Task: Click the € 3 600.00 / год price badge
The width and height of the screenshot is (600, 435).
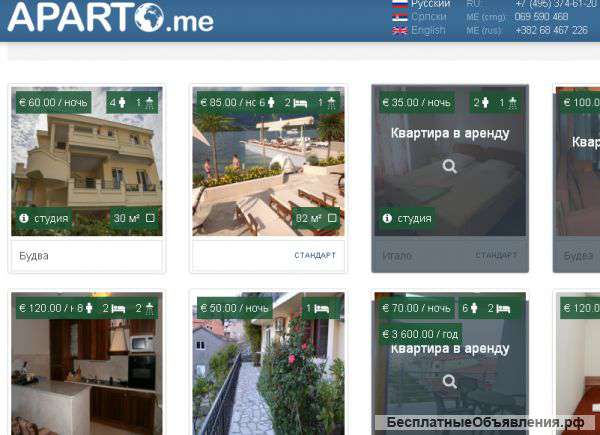Action: pyautogui.click(x=420, y=334)
